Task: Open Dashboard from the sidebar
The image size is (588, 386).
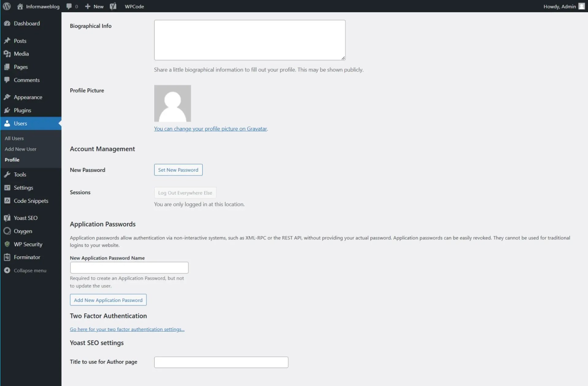Action: (x=27, y=24)
